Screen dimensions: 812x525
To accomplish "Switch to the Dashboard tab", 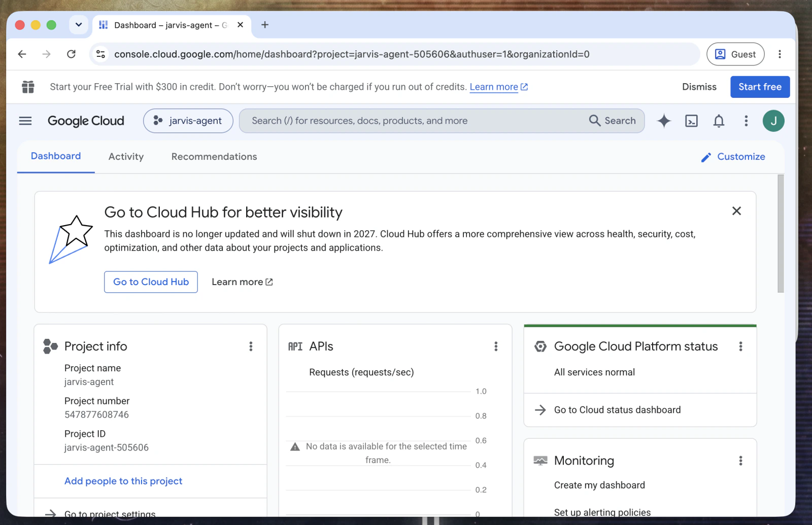I will pos(56,156).
